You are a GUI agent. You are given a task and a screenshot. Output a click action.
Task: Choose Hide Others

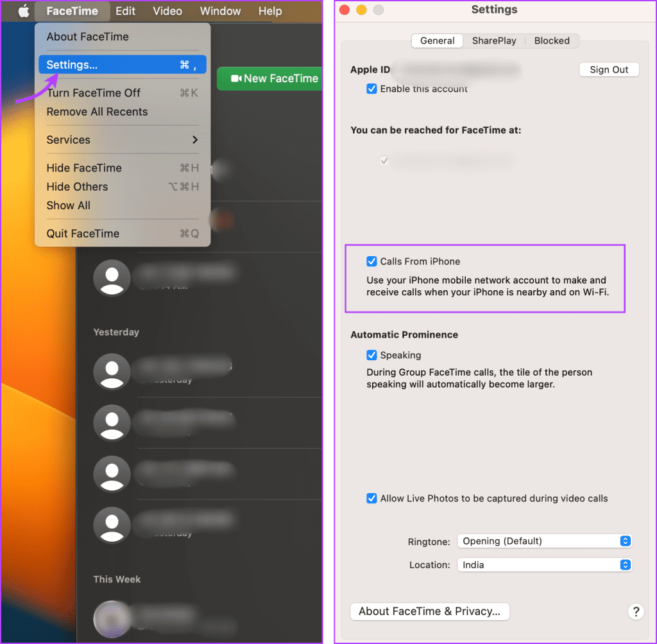(123, 187)
